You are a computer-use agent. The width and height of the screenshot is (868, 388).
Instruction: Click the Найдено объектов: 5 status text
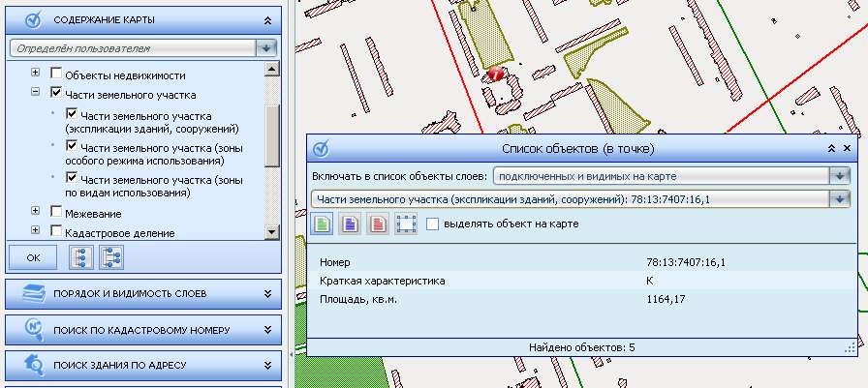coord(582,347)
